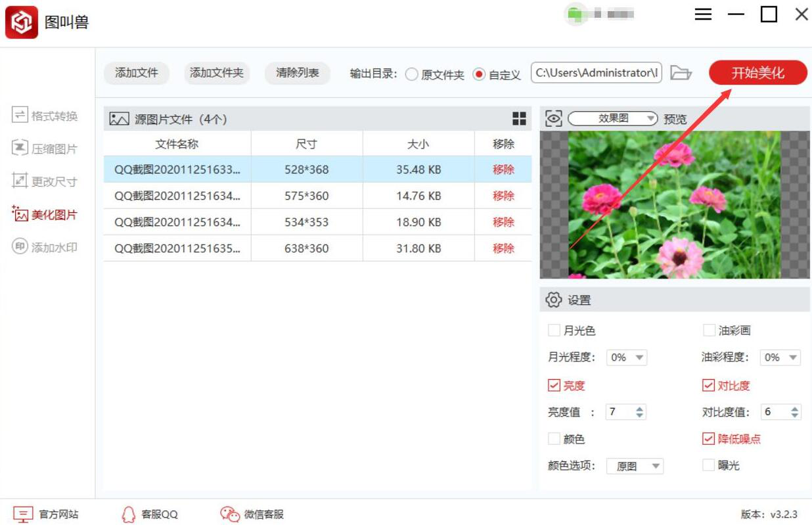This screenshot has width=812, height=525.
Task: Select file row with size 14.76 KB
Action: point(317,196)
